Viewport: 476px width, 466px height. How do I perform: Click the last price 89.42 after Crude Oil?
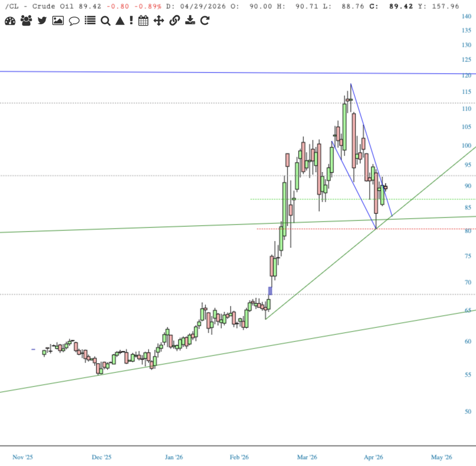point(90,6)
